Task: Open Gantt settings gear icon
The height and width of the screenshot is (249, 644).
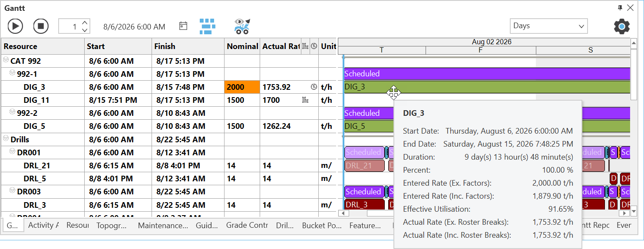Action: 622,26
